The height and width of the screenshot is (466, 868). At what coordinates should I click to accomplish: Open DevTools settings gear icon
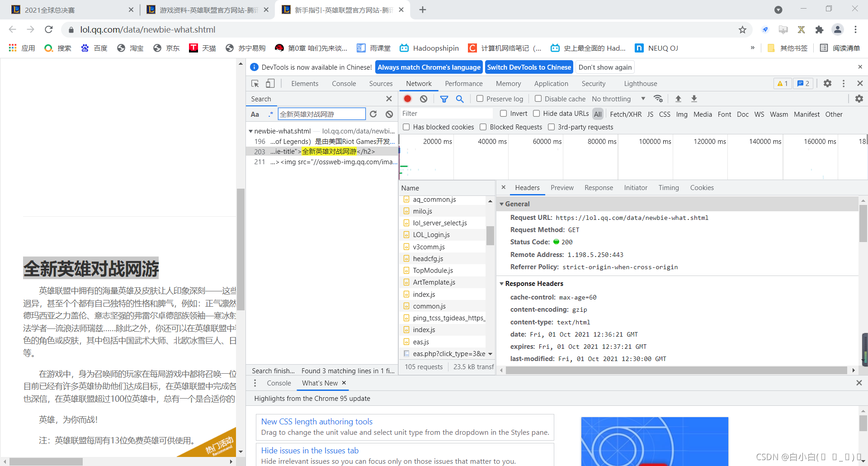click(827, 83)
